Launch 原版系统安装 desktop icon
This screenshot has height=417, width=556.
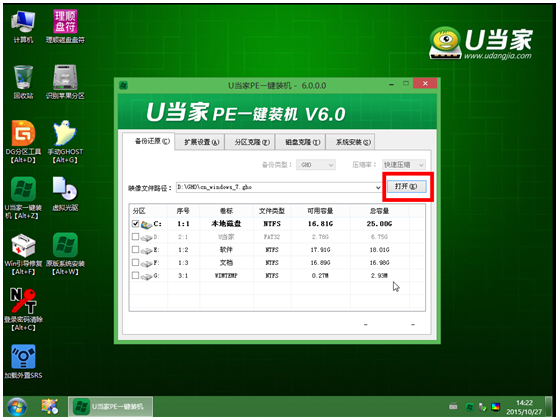[65, 254]
